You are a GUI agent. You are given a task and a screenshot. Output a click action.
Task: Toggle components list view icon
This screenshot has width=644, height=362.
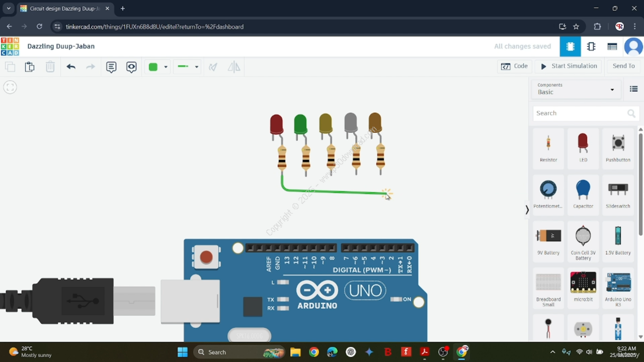pos(634,89)
